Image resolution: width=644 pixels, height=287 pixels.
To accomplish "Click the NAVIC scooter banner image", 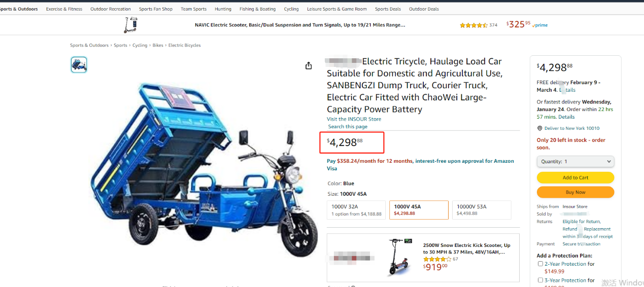I will (x=131, y=25).
